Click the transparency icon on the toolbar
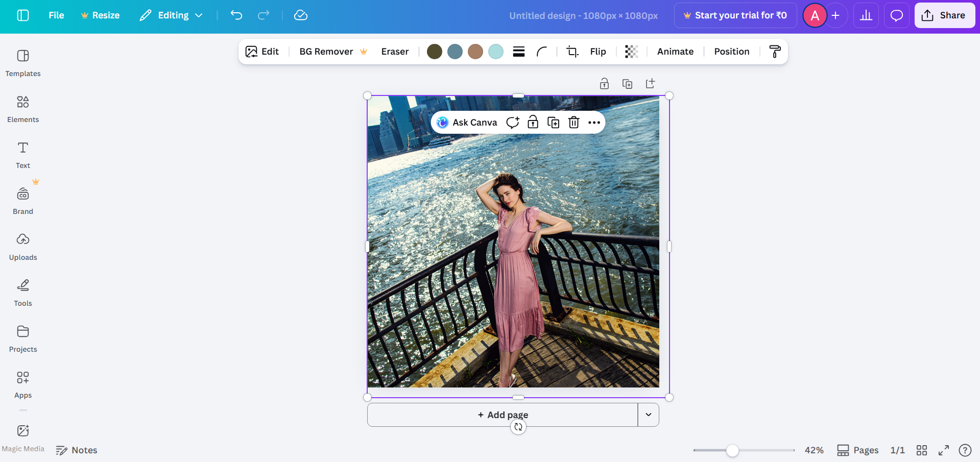 [x=632, y=51]
